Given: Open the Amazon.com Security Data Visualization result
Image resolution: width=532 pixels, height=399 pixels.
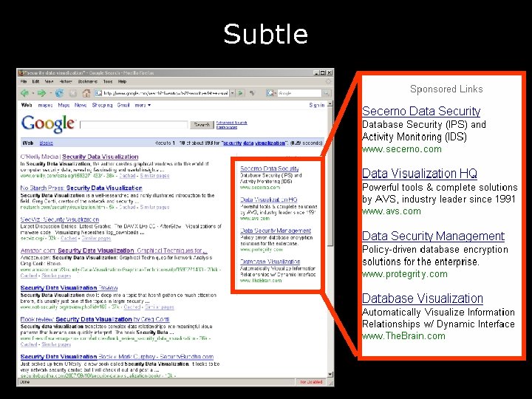Looking at the screenshot, I should tap(114, 250).
